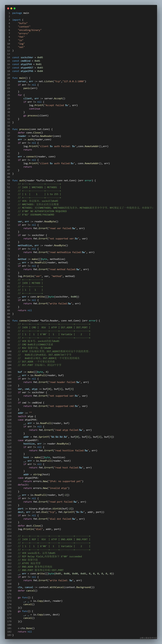This screenshot has height=644, width=162.
Task: Click the "defer dest.Close()" statement
Action: [x=30, y=526]
